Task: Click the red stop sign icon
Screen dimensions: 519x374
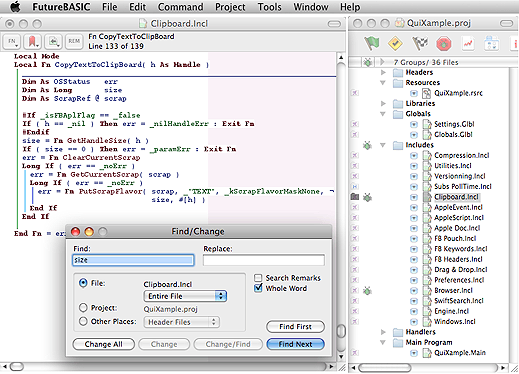Action: click(444, 44)
